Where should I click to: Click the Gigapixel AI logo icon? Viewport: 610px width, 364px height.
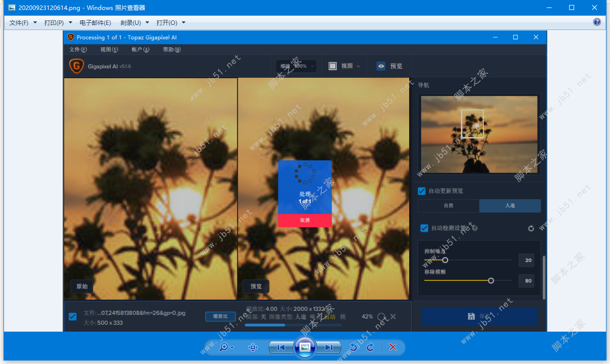point(76,66)
